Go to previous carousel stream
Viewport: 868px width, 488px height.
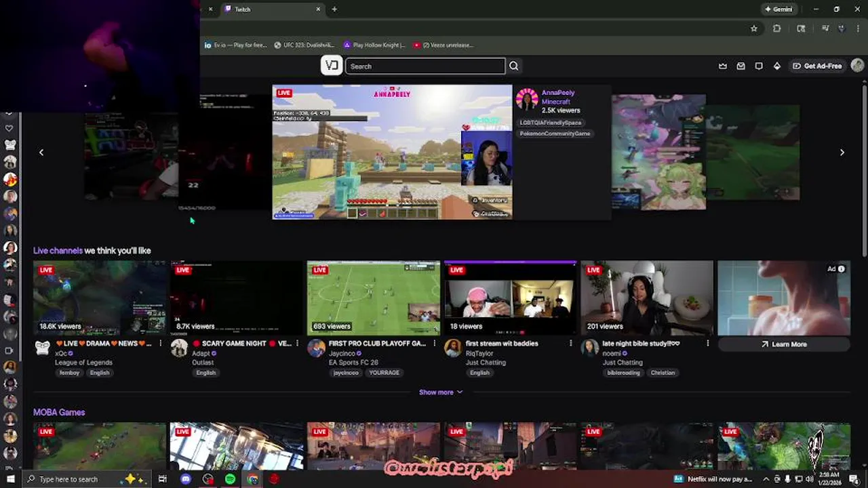pos(41,152)
